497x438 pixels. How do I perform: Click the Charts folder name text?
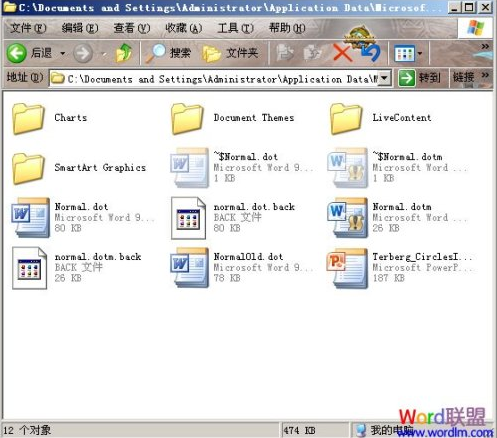[71, 118]
